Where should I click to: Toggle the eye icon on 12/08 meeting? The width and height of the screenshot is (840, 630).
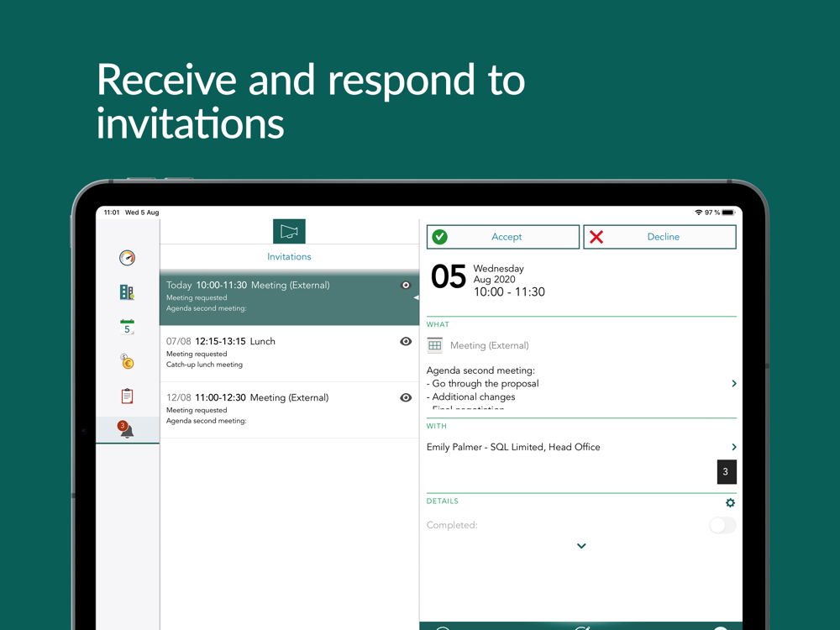tap(406, 397)
